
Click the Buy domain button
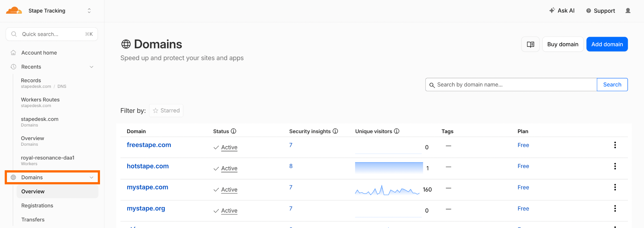click(x=563, y=44)
